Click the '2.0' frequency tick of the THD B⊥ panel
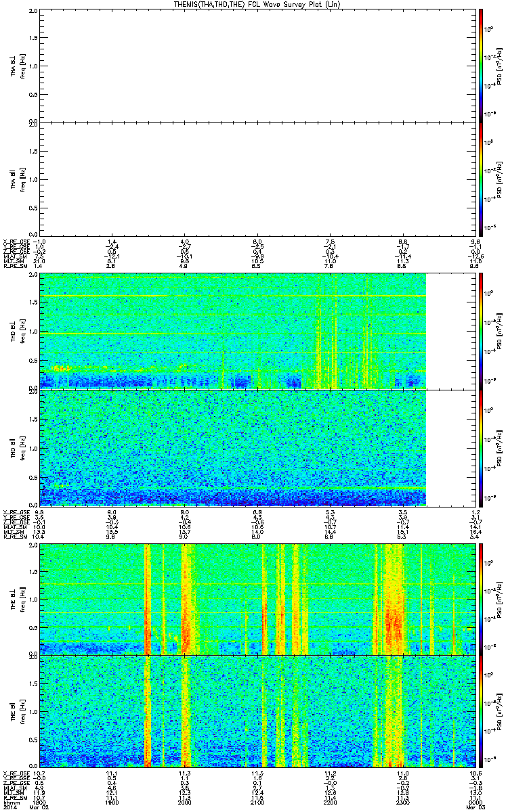 click(x=33, y=276)
